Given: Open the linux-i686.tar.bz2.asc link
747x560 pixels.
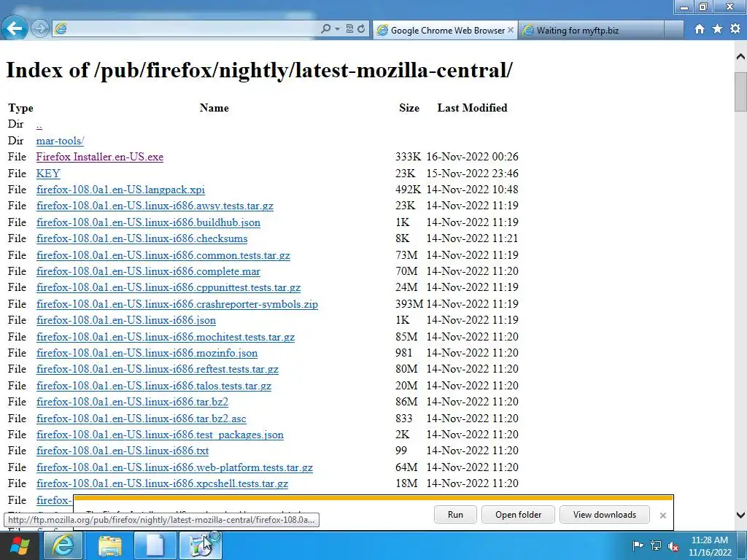Looking at the screenshot, I should tap(141, 419).
